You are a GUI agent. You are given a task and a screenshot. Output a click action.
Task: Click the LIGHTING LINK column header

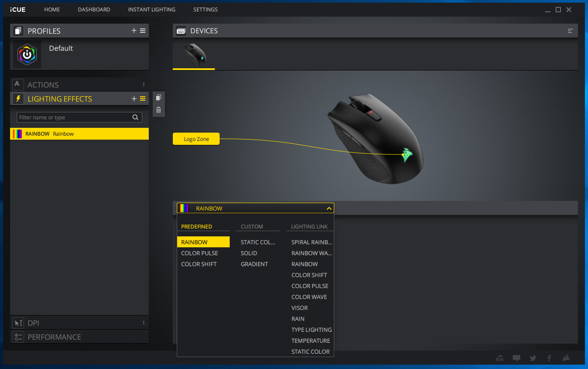pyautogui.click(x=309, y=227)
